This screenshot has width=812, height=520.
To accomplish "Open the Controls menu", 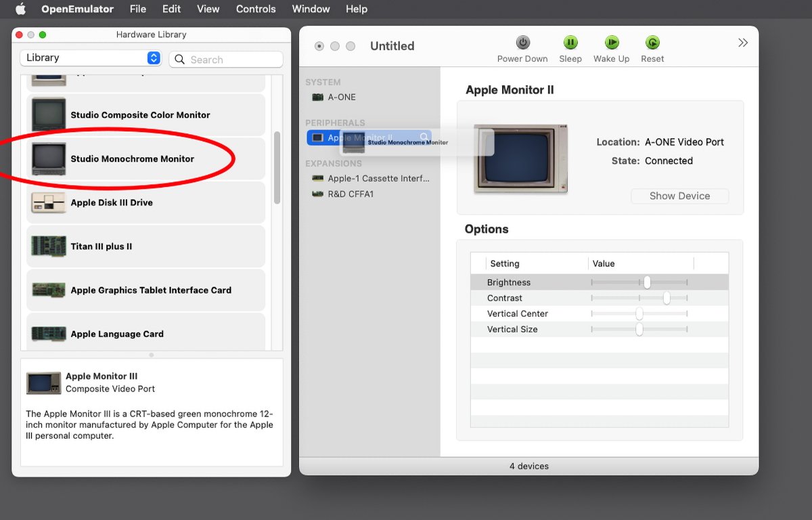I will pos(255,9).
